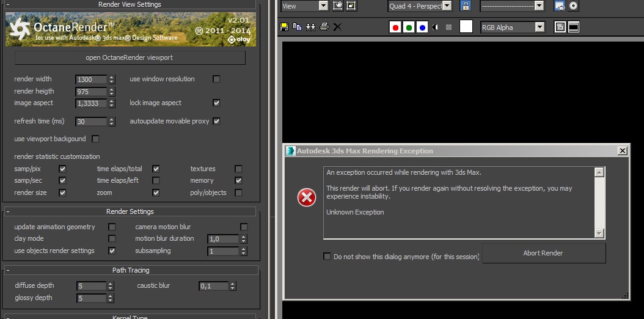The width and height of the screenshot is (644, 319).
Task: Uncheck the memory statistic checkbox
Action: tap(238, 180)
